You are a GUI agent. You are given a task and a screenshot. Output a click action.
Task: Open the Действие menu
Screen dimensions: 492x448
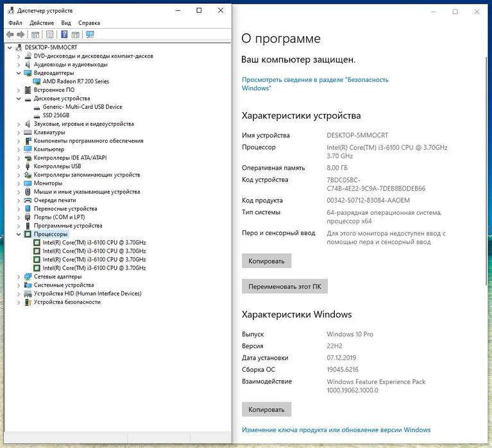42,23
